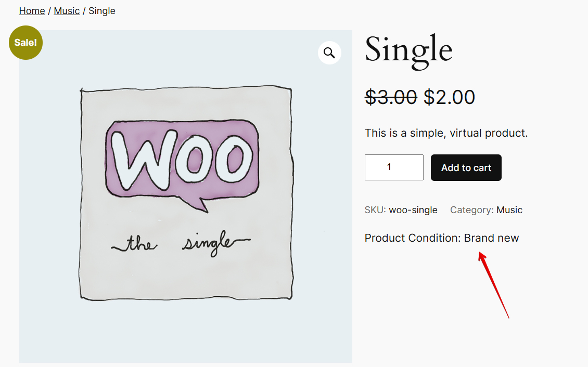This screenshot has height=367, width=588.
Task: Click the woo-single SKU value
Action: 413,210
